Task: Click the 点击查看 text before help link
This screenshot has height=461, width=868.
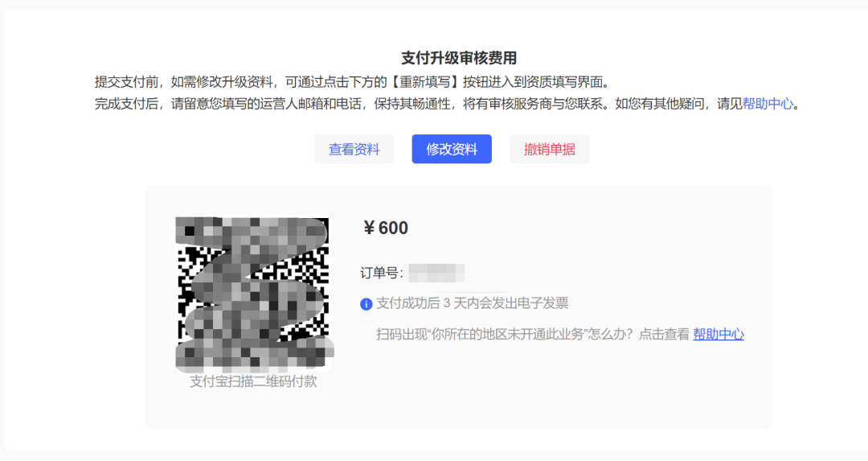Action: [665, 334]
